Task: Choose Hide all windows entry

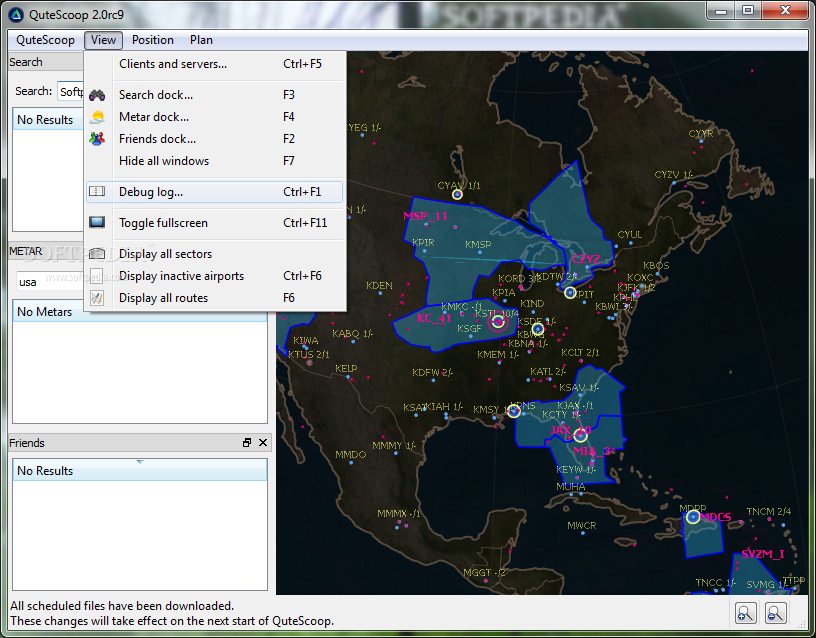Action: [x=214, y=161]
